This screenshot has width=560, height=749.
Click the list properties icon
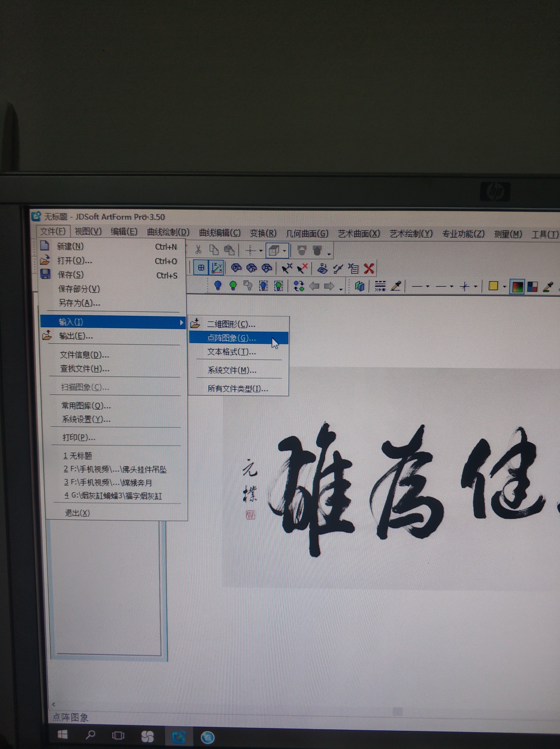pos(353,269)
